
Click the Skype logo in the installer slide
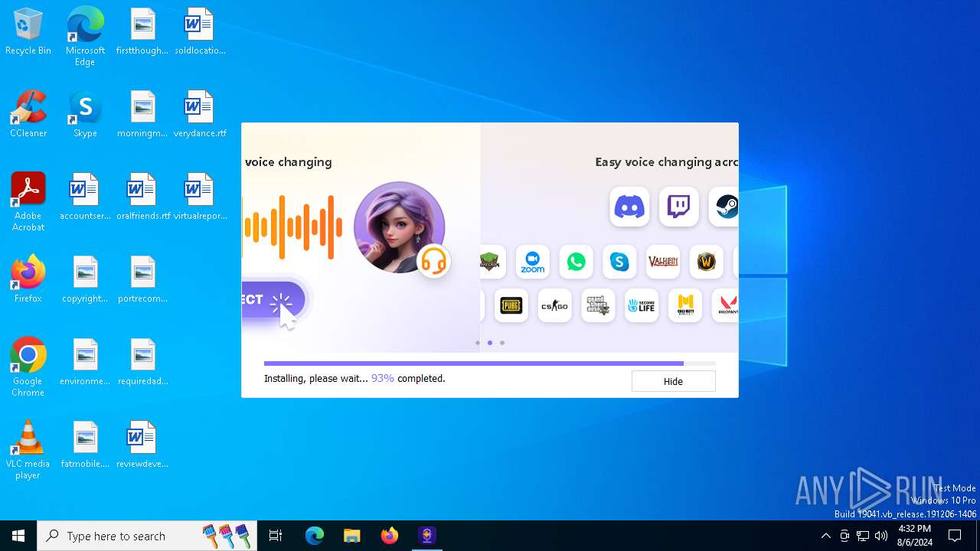[619, 262]
